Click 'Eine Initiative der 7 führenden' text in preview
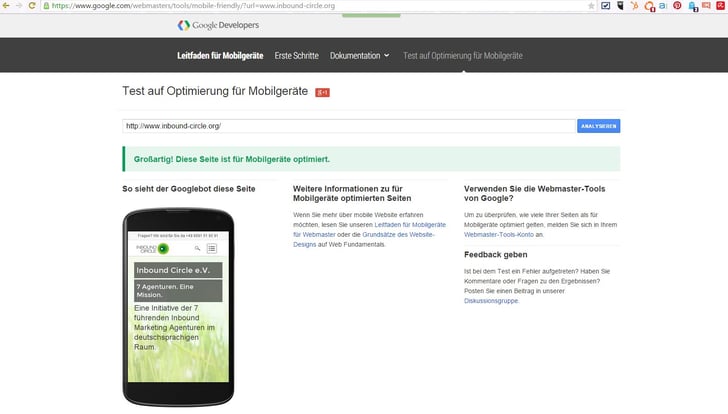 tap(175, 327)
